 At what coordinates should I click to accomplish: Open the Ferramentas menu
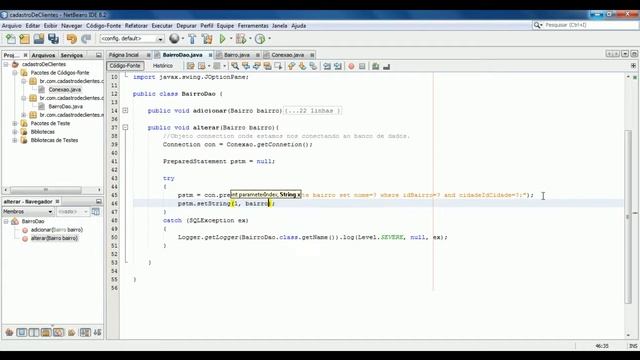(x=253, y=26)
